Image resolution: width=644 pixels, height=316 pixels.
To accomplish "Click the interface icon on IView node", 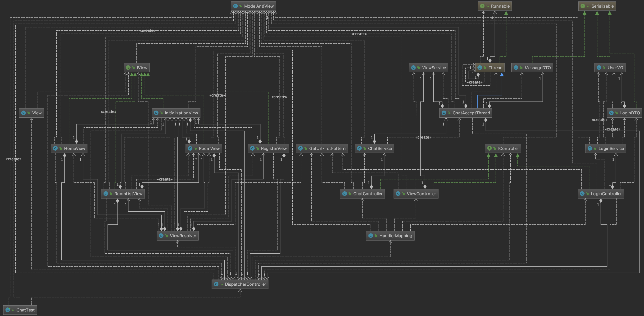I will pyautogui.click(x=128, y=68).
